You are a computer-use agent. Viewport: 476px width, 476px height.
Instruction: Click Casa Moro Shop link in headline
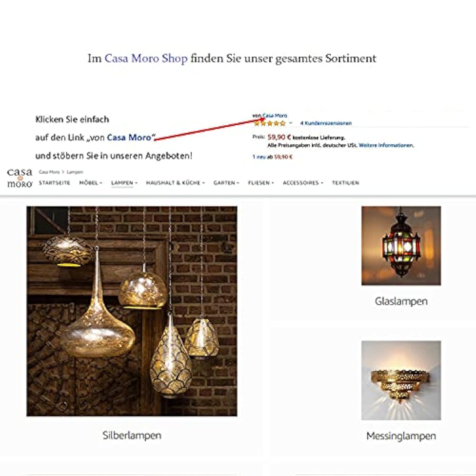pos(146,58)
